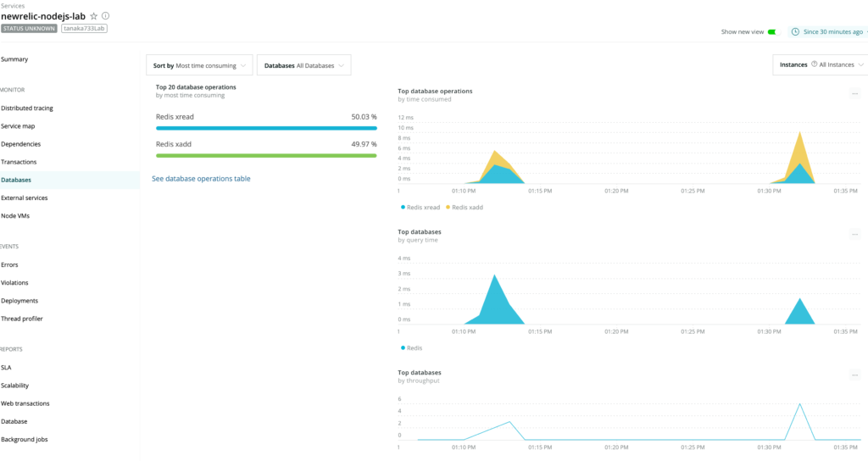Screen dimensions: 868x461
Task: Open Node VMs page
Action: [15, 216]
